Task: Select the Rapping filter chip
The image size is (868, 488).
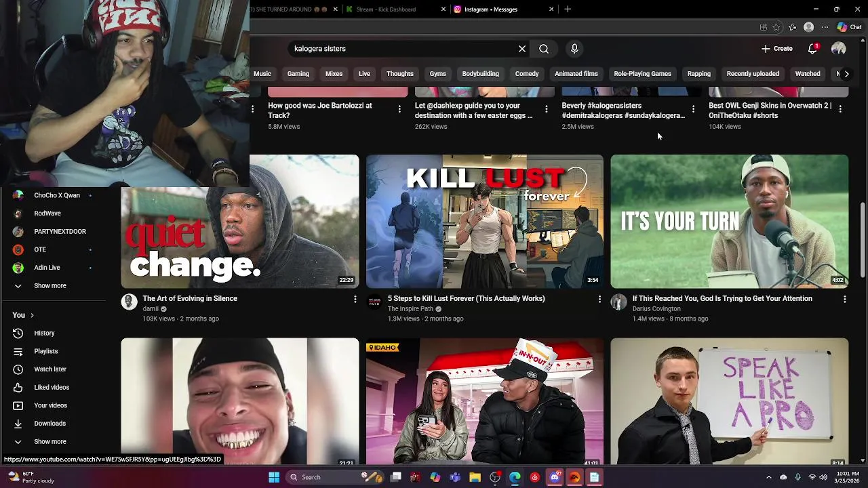Action: point(698,74)
